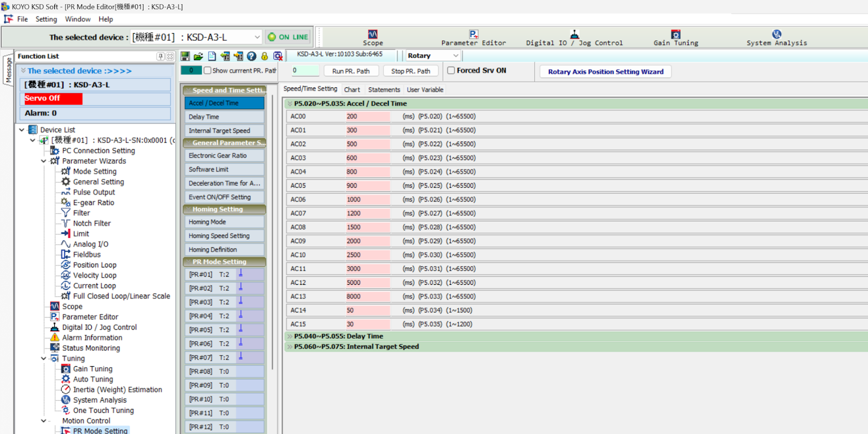Open Gain Tuning from top toolbar

click(675, 38)
